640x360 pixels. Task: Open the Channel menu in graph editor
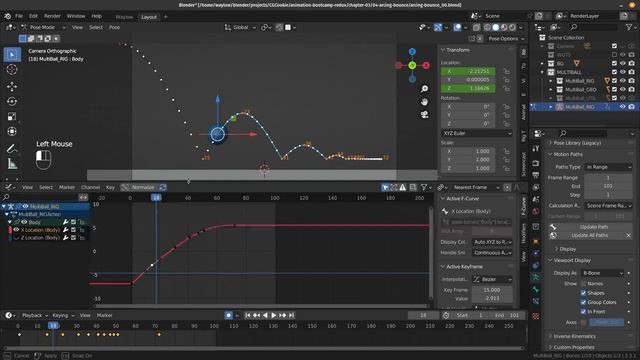[90, 187]
